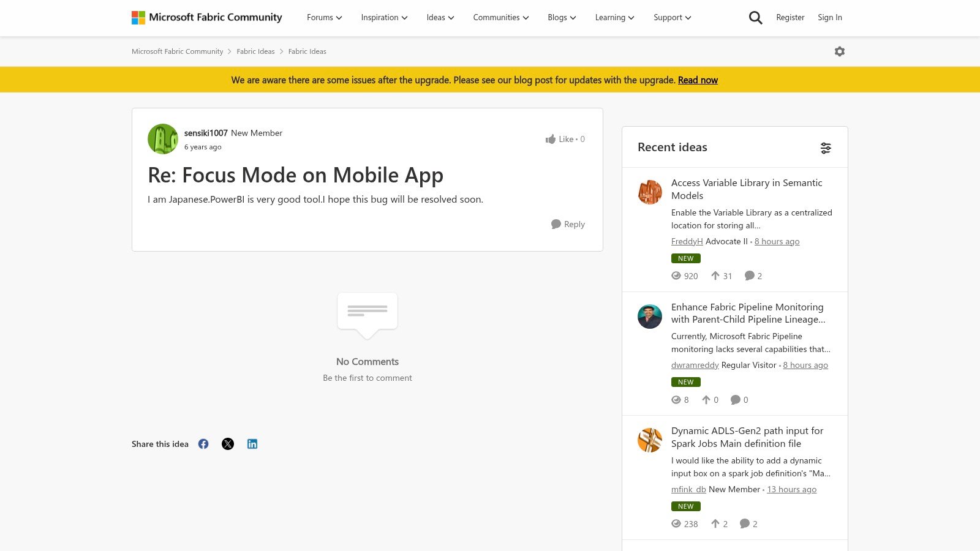The image size is (980, 551).
Task: Open the FreddyH author link
Action: (687, 241)
